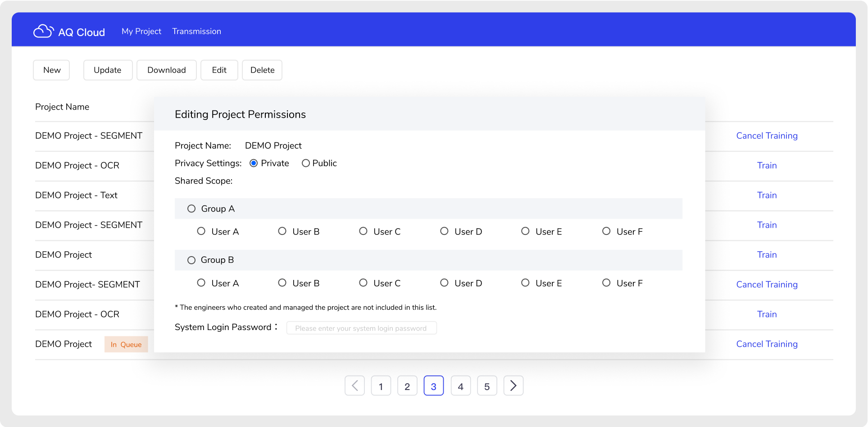The height and width of the screenshot is (427, 868).
Task: Go to previous page with left arrow
Action: pos(354,386)
